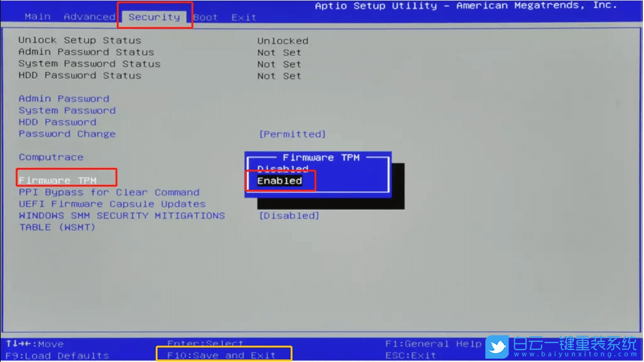644x362 pixels.
Task: Open UEFI Firmware Capsule Updates
Action: (x=110, y=204)
